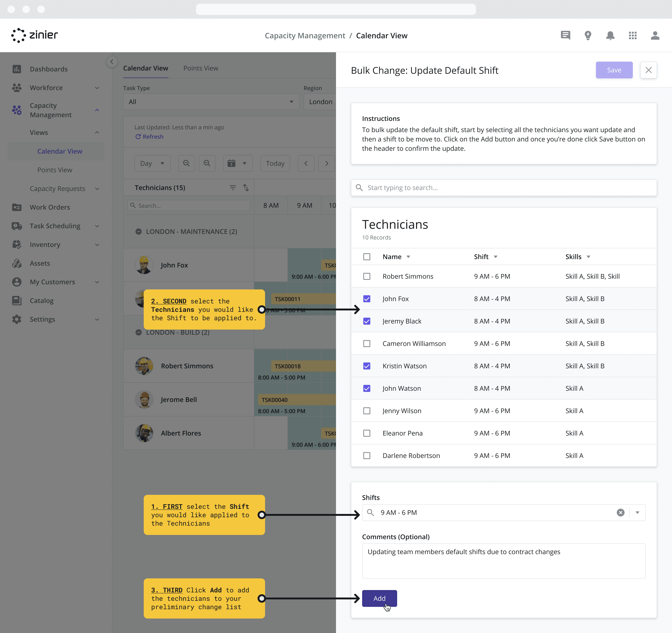Click Robert Simmons' avatar in calendar
Viewport: 672px width, 633px height.
(x=144, y=366)
